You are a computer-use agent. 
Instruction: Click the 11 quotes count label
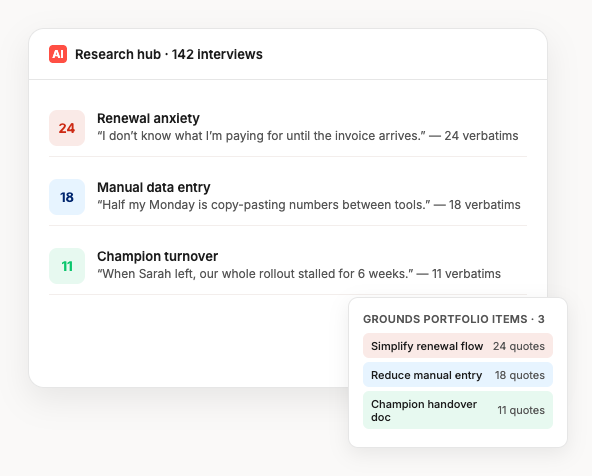[x=521, y=410]
